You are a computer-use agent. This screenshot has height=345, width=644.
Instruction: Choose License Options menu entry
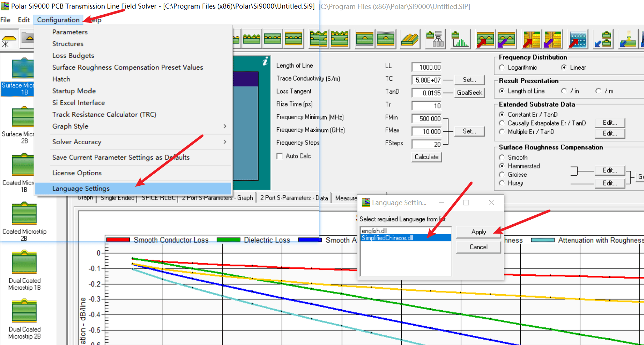click(x=134, y=173)
